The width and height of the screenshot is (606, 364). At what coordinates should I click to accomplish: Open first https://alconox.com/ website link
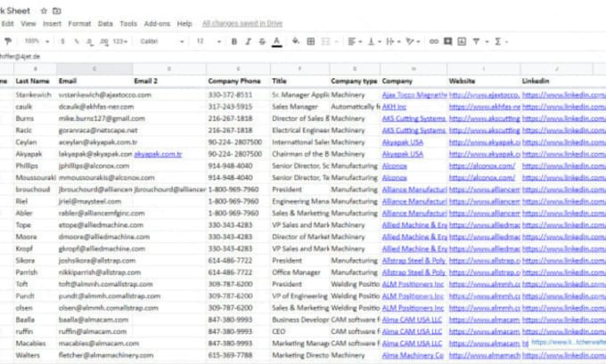(x=481, y=166)
